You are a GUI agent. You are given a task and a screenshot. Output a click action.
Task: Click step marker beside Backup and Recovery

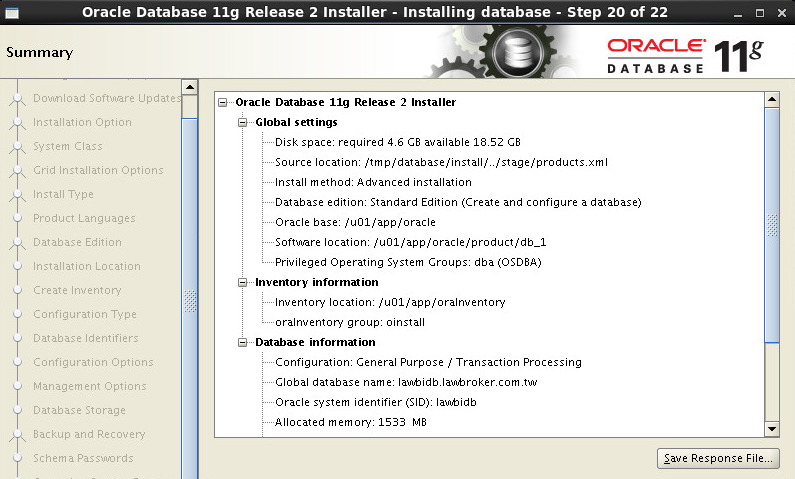(x=18, y=434)
